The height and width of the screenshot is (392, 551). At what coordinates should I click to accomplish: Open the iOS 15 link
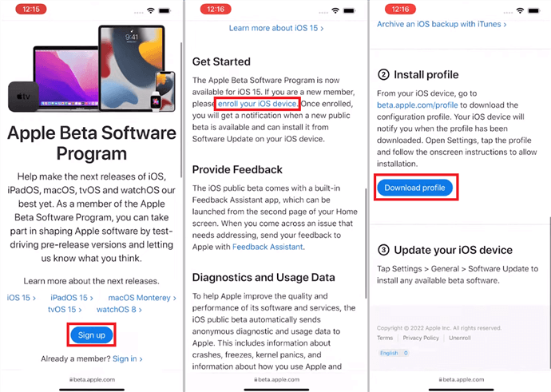click(22, 298)
